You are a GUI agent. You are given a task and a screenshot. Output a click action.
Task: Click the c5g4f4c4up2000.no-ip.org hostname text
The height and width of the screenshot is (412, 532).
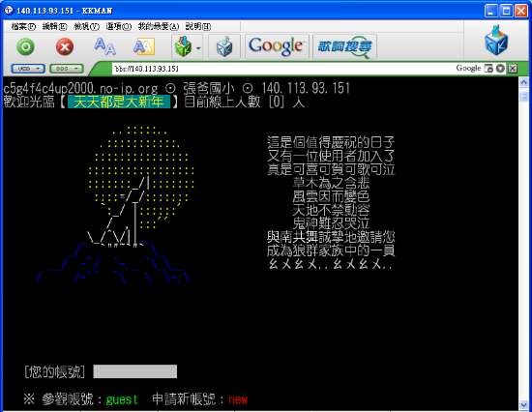click(80, 88)
